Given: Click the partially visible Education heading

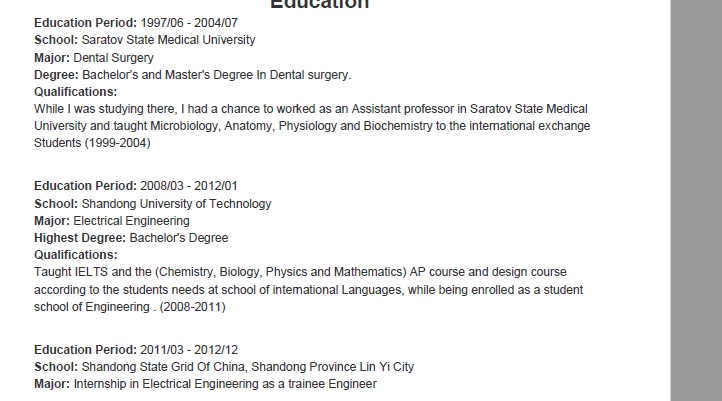Looking at the screenshot, I should (319, 4).
